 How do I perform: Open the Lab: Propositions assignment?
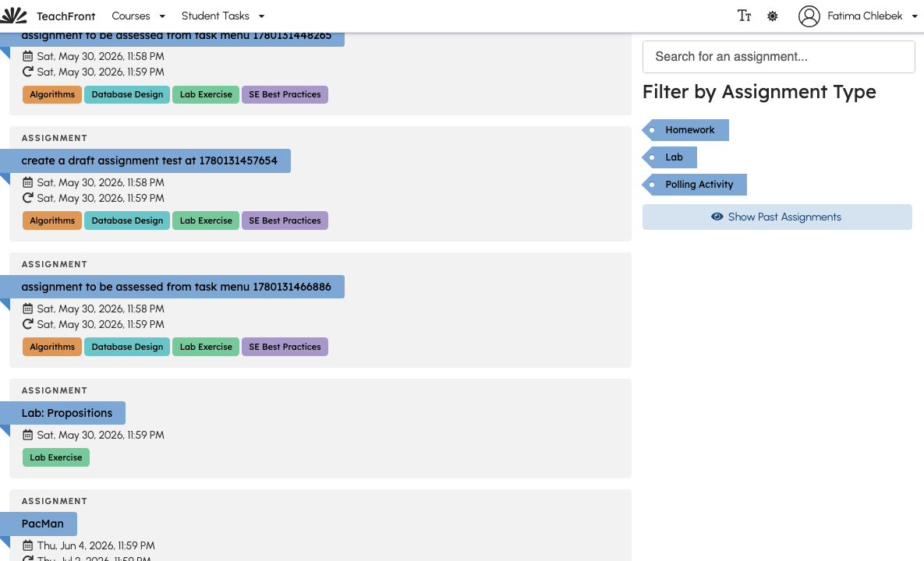tap(66, 413)
